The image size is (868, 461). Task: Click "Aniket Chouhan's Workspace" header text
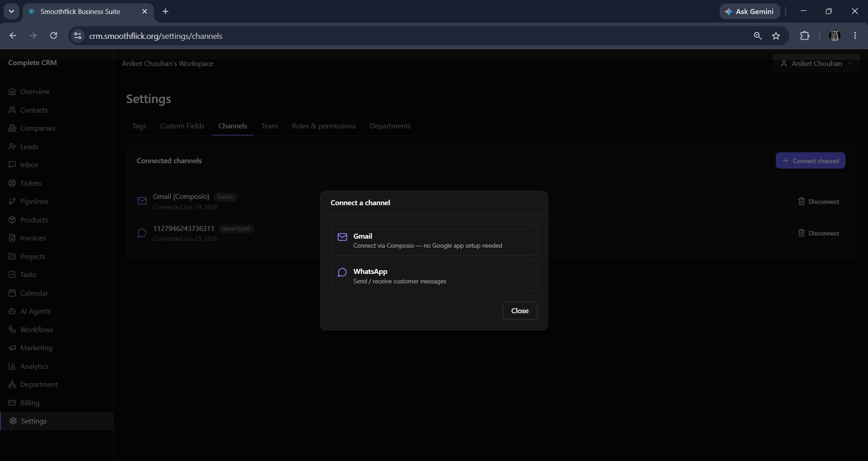tap(168, 64)
